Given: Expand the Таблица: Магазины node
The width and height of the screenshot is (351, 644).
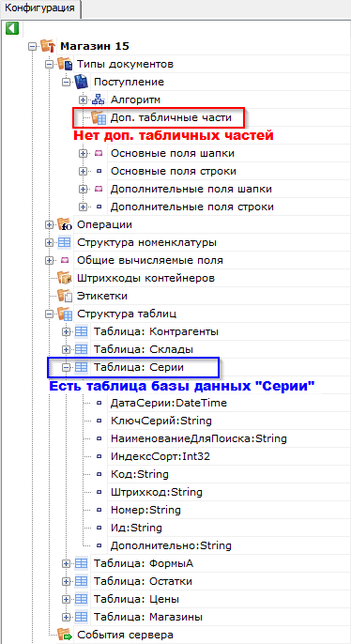Looking at the screenshot, I should pos(67,618).
